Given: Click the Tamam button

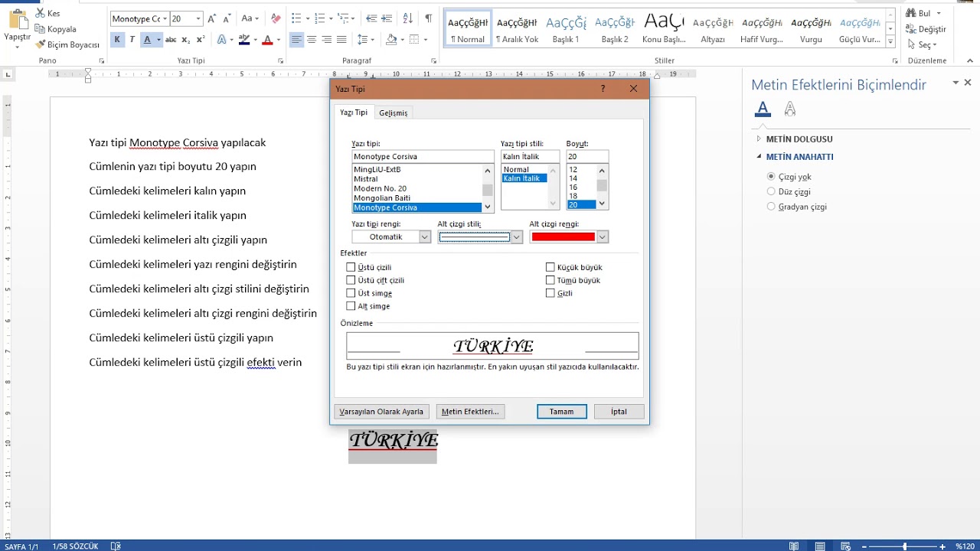Looking at the screenshot, I should tap(561, 412).
